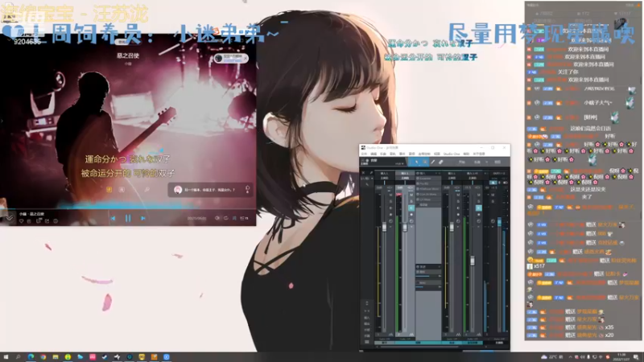
Task: Click the microphone icon below the lyrics
Action: pyautogui.click(x=147, y=189)
